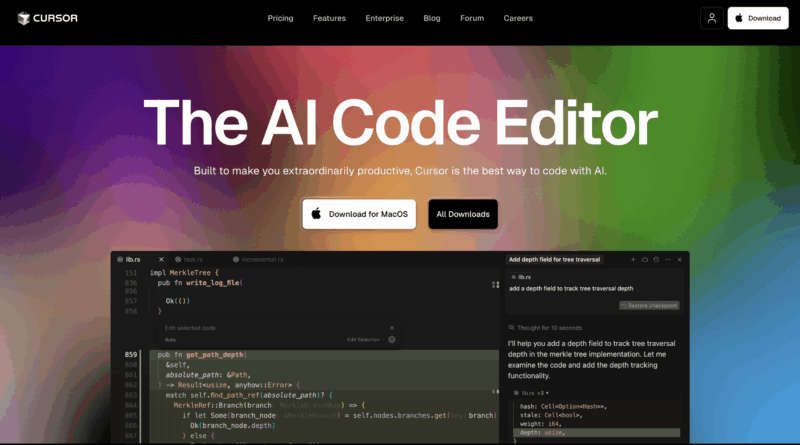This screenshot has height=445, width=800.
Task: Click 'pub fn get_path_depth(' code line
Action: (202, 355)
